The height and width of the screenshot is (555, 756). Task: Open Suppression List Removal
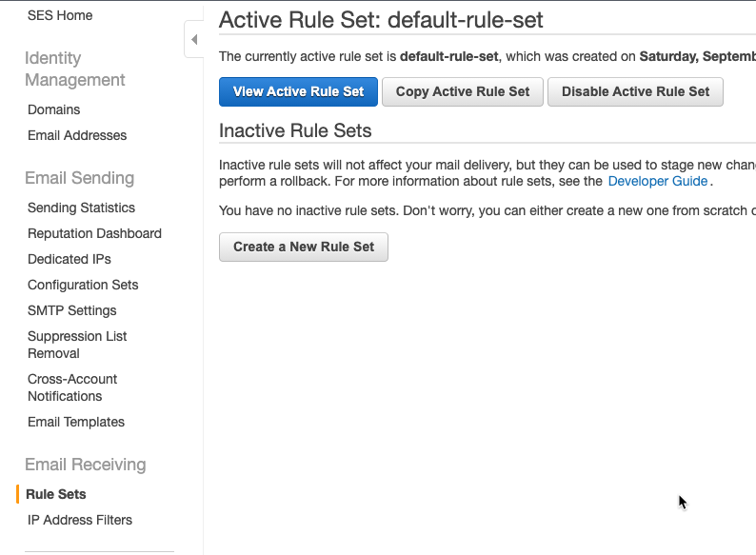tap(77, 345)
